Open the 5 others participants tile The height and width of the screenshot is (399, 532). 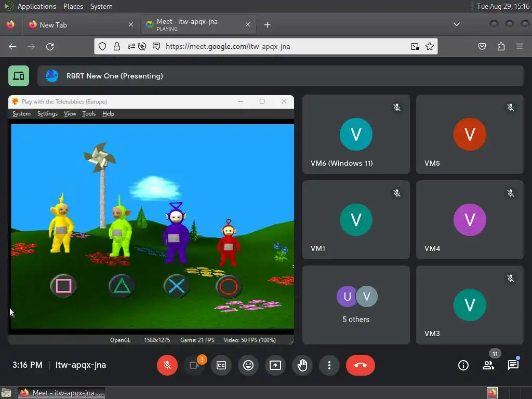click(356, 305)
